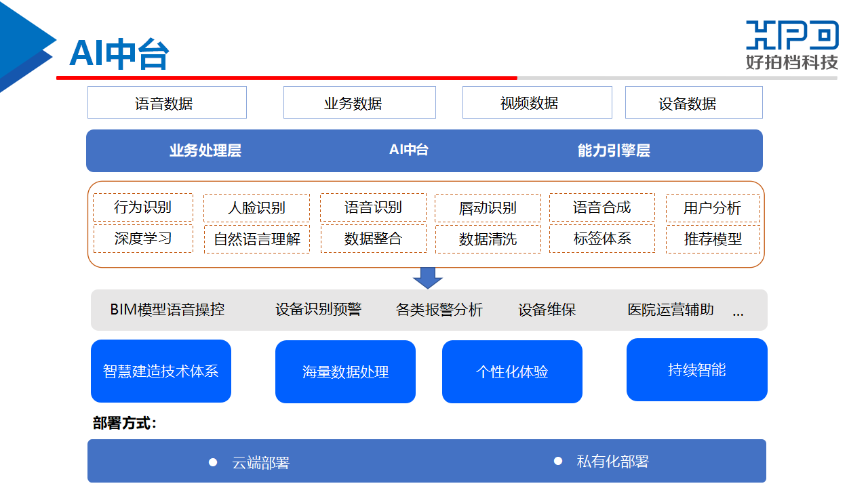868x488 pixels.
Task: Select the 人脸识别 dashed box
Action: coord(256,208)
